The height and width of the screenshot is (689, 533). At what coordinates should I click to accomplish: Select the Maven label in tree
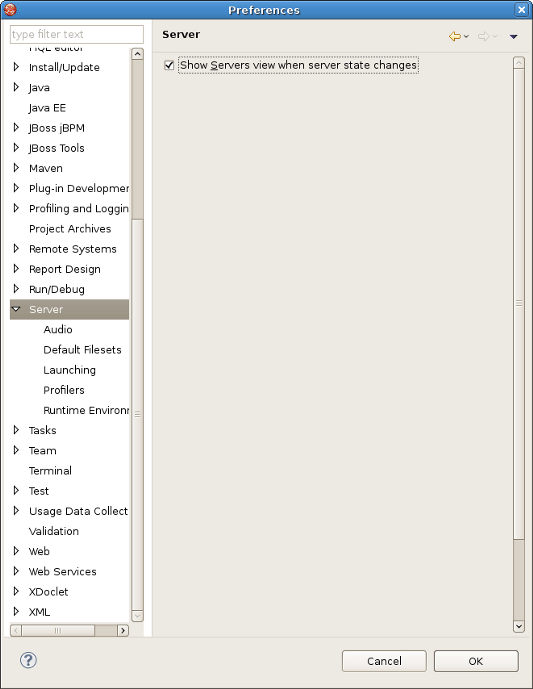click(46, 168)
